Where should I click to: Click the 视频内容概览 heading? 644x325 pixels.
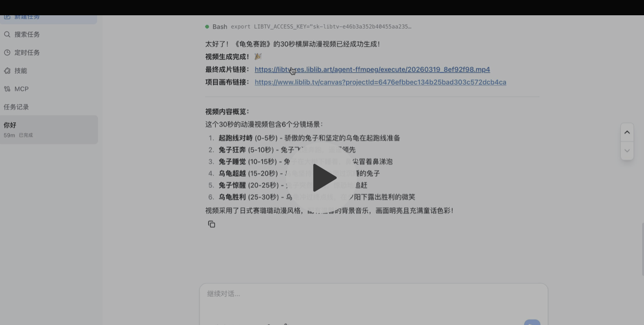[227, 112]
